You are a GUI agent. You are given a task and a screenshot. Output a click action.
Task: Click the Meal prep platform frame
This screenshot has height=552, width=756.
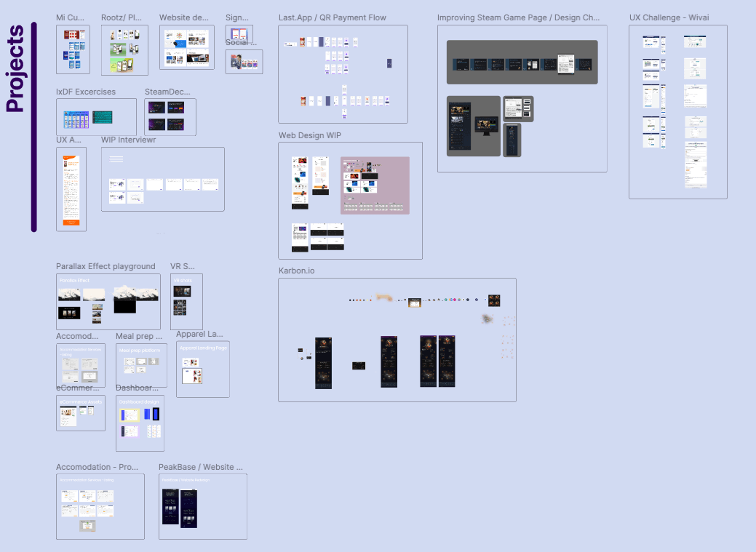[141, 365]
